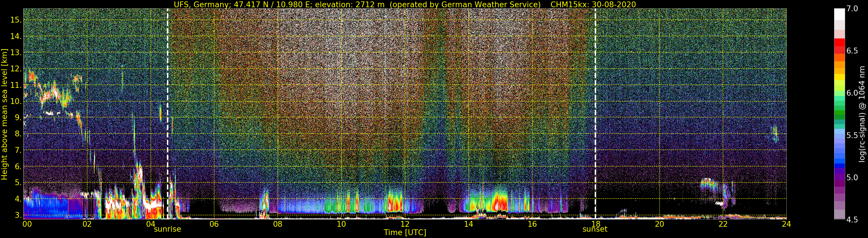Screen dimensions: 868x238
Task: Click height tick label '5.'
Action: (18, 183)
